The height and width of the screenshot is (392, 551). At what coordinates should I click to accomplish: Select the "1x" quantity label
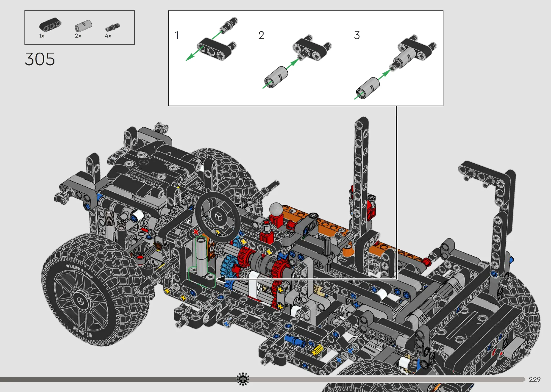pos(41,36)
